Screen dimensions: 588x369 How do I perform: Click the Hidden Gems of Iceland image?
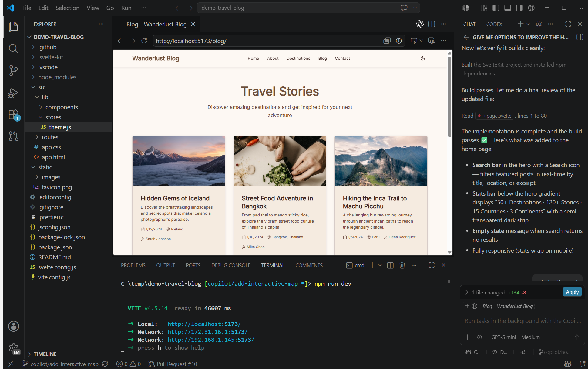(x=179, y=161)
